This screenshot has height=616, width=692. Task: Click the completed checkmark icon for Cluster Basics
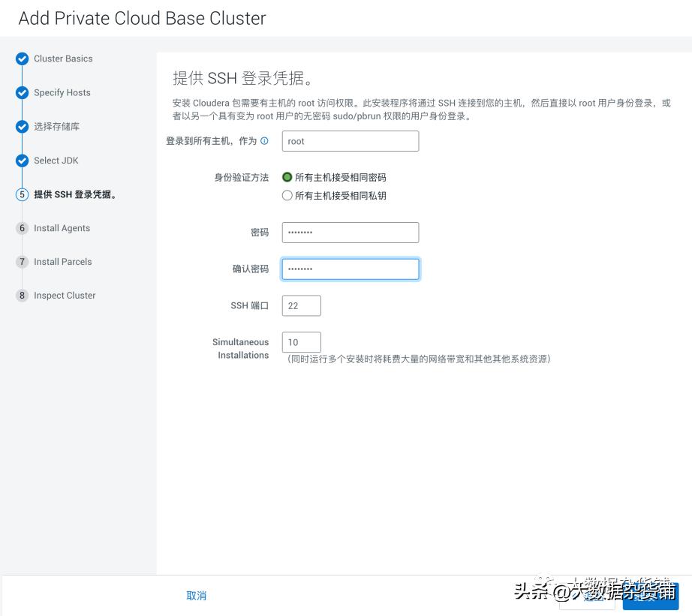(22, 59)
